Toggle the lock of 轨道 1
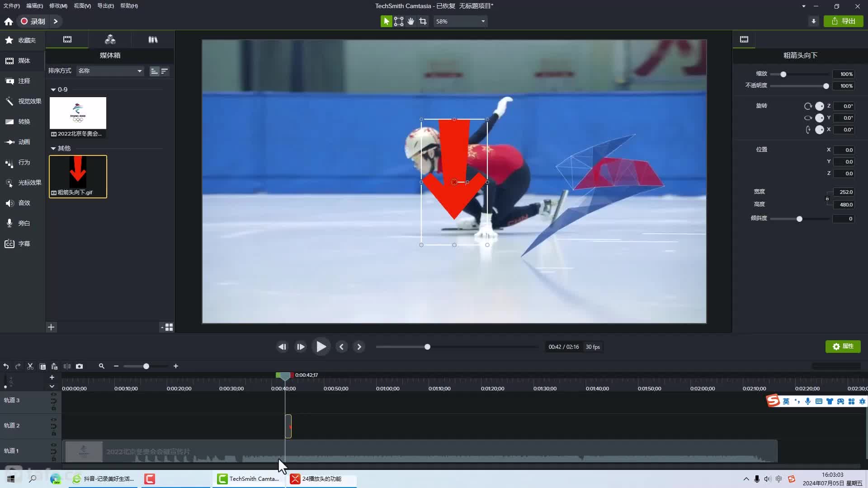Image resolution: width=868 pixels, height=488 pixels. pyautogui.click(x=53, y=459)
